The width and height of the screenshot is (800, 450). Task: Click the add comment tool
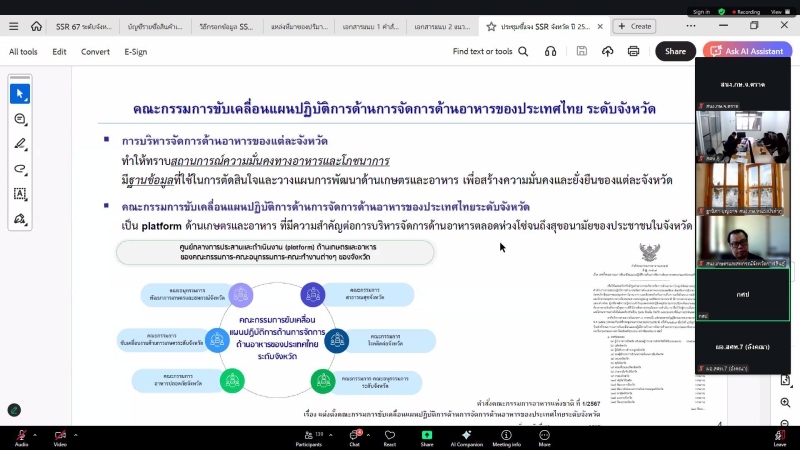pyautogui.click(x=20, y=119)
